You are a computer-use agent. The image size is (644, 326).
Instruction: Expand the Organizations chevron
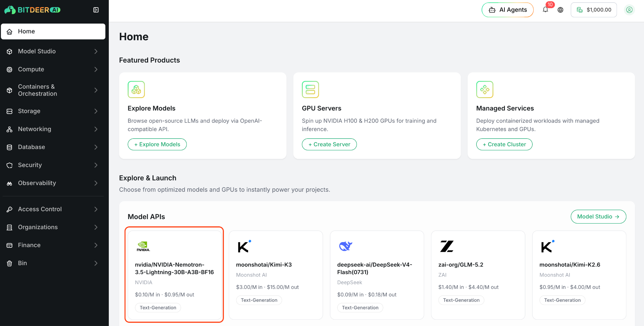[x=96, y=227]
